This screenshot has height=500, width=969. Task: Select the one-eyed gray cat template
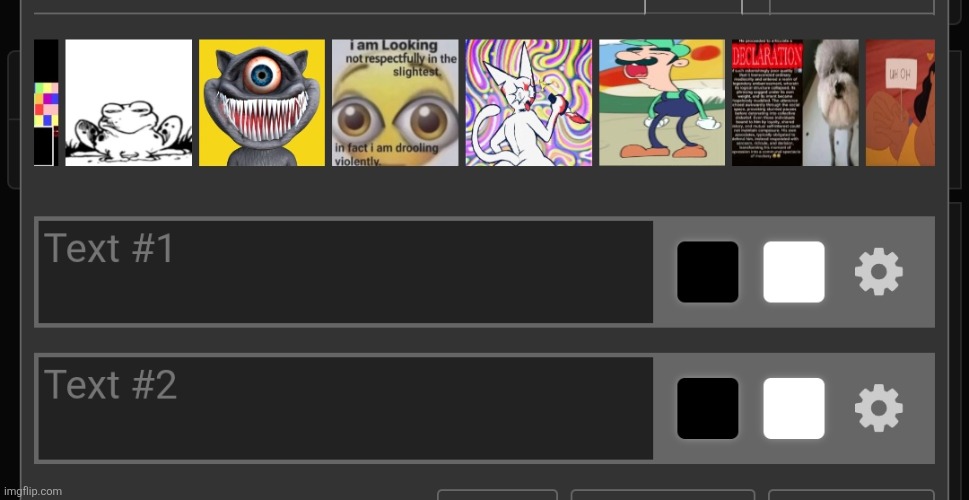262,103
